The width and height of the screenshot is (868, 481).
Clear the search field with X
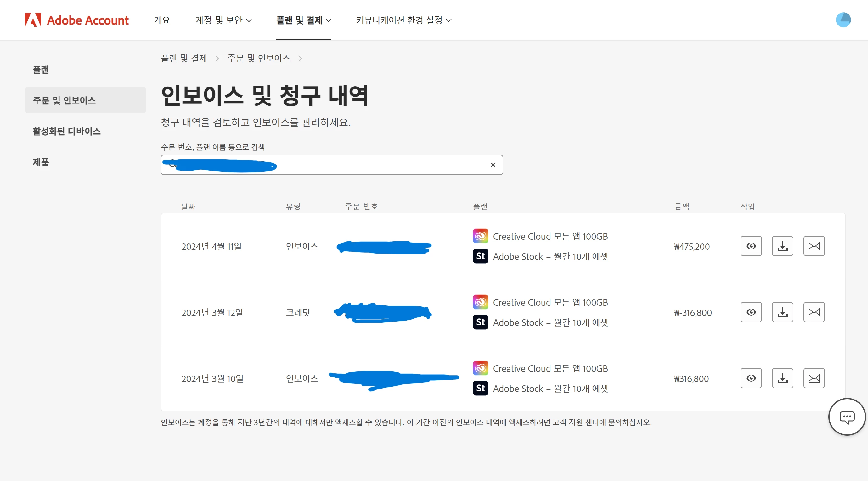tap(493, 165)
